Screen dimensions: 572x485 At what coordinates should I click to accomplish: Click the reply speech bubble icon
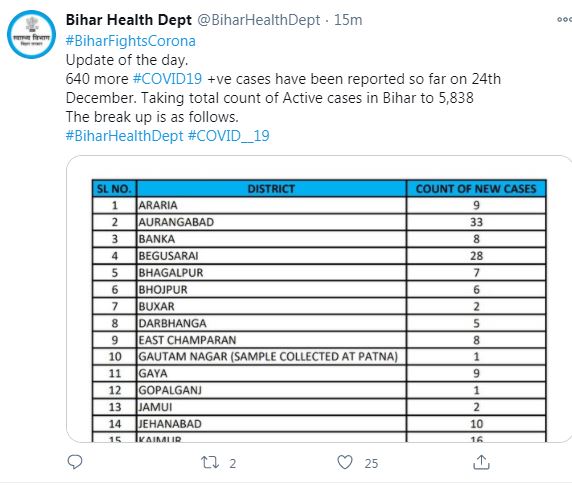pyautogui.click(x=75, y=462)
